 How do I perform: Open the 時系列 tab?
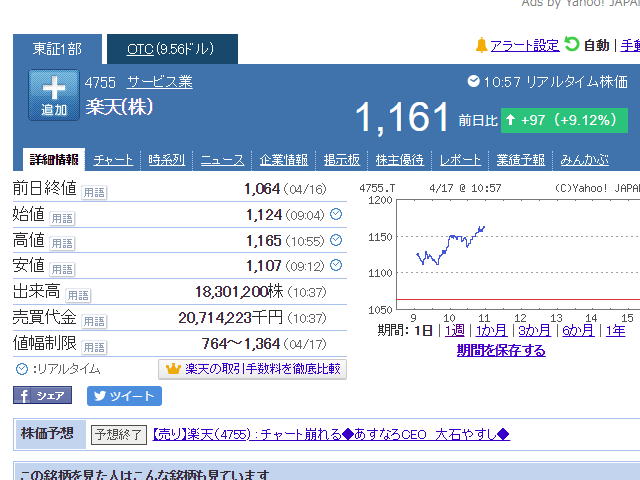(167, 160)
